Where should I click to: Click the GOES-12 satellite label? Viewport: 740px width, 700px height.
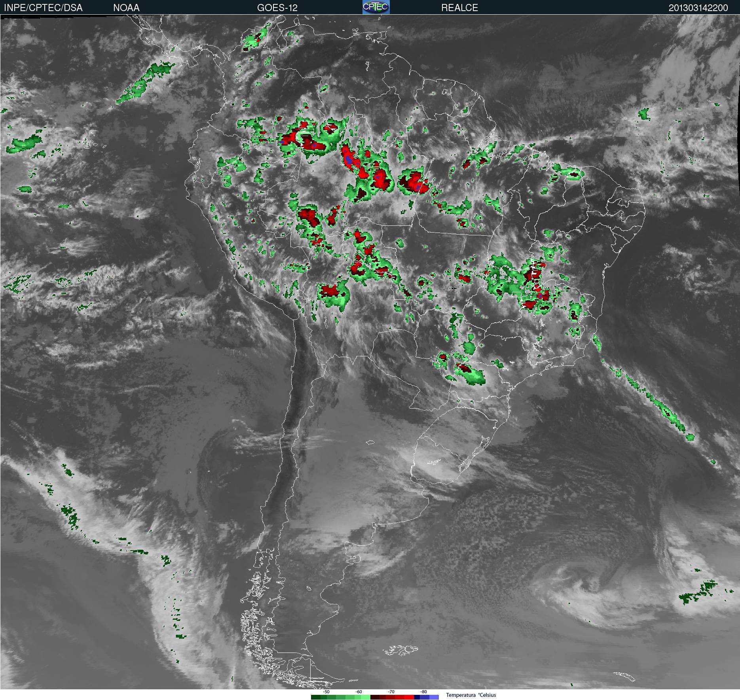click(277, 8)
